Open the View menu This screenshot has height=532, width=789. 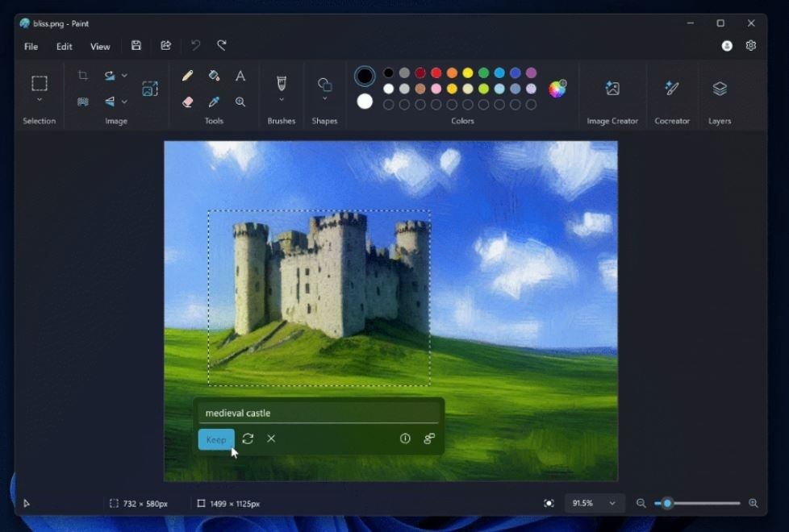click(100, 46)
